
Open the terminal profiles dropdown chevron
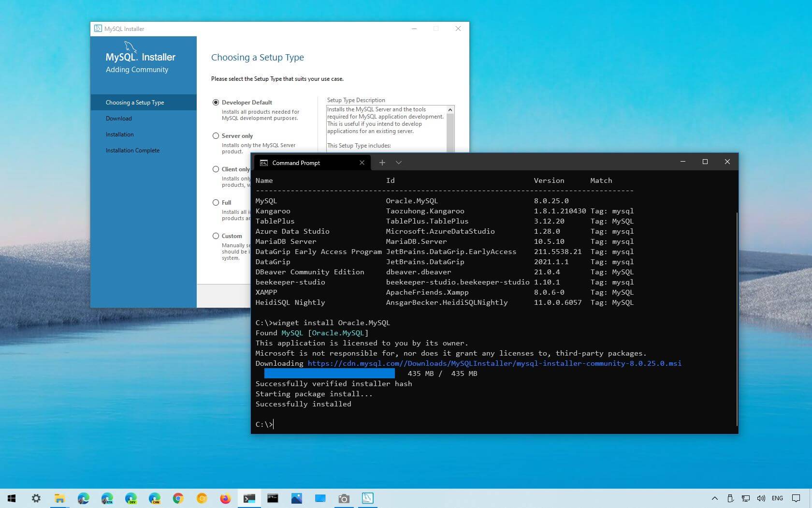point(399,163)
